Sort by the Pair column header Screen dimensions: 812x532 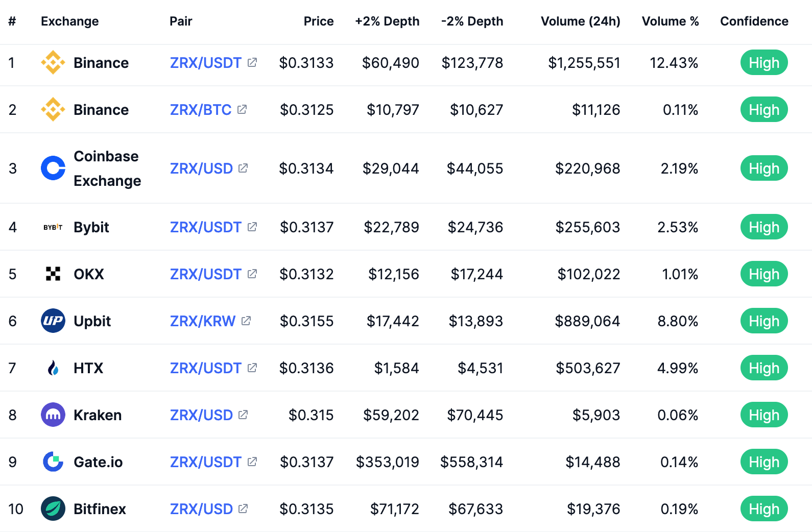[x=181, y=21]
